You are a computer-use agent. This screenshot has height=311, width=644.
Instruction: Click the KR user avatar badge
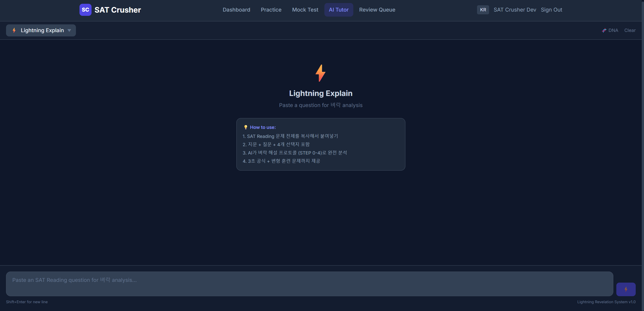483,10
